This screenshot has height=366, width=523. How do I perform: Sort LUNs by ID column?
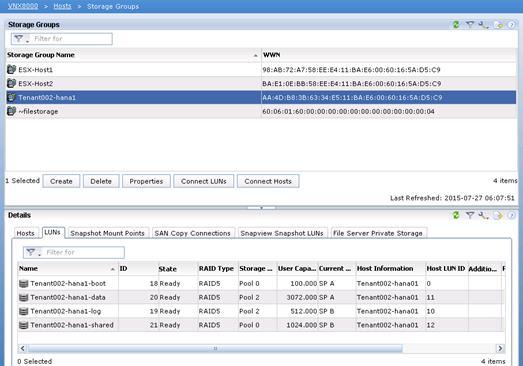coord(138,269)
